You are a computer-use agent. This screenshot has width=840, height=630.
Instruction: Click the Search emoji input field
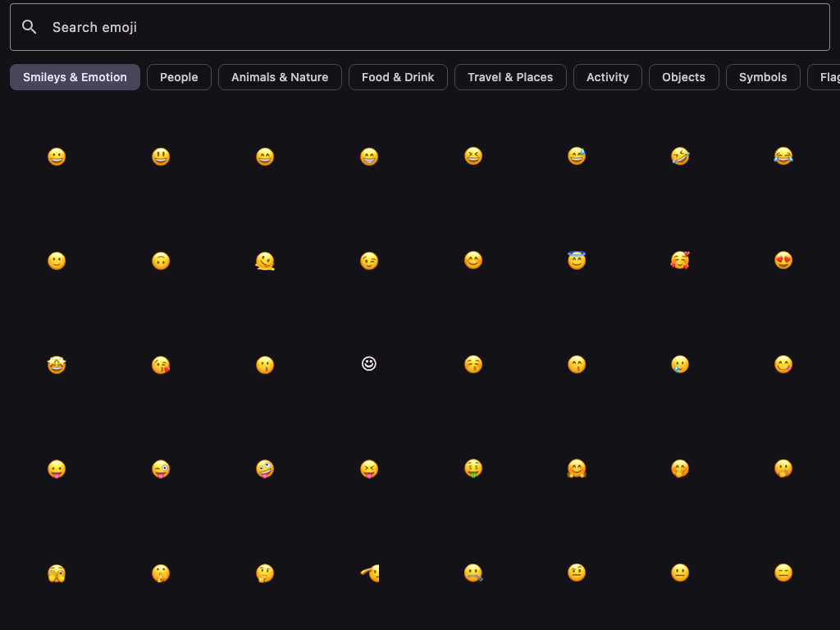pos(328,26)
